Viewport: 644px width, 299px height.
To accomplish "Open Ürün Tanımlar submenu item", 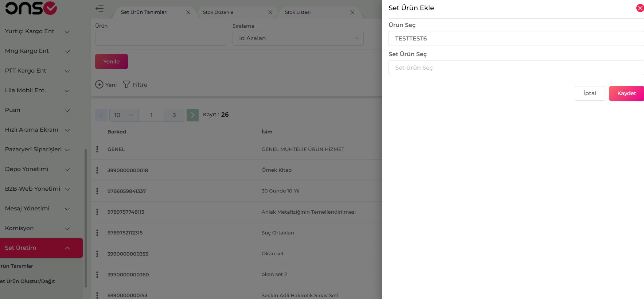I will pos(16,266).
